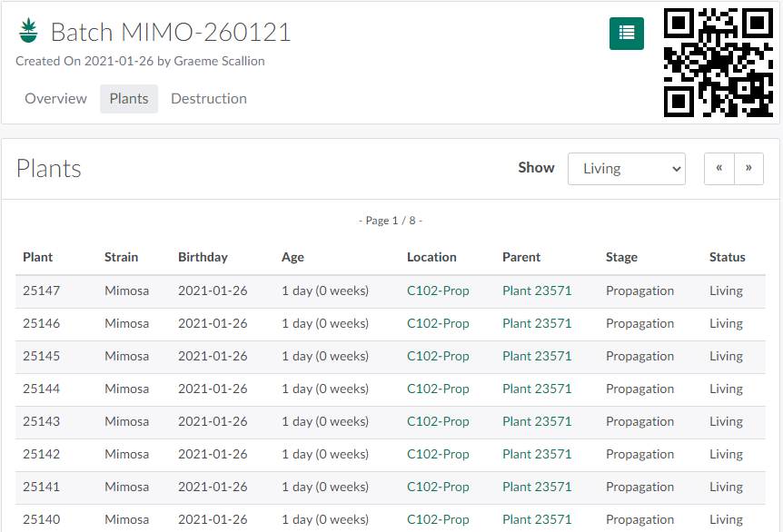Click the Age column header
The image size is (783, 532).
(x=292, y=258)
